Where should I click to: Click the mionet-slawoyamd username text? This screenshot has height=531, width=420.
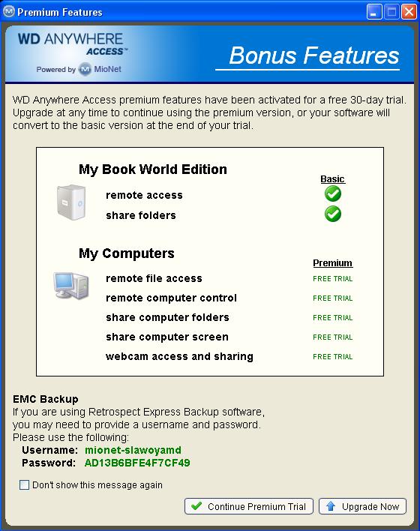tap(133, 450)
